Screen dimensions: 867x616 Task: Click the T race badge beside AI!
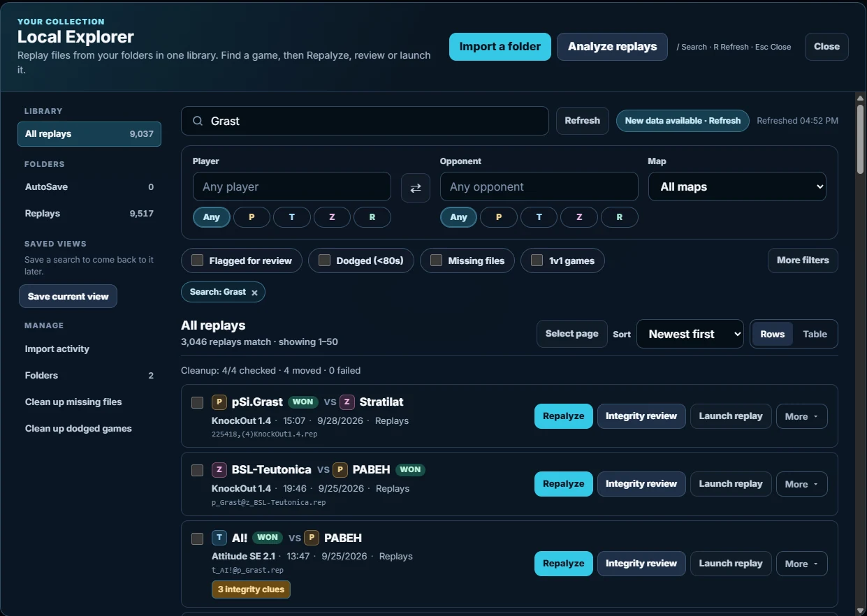[x=219, y=538]
